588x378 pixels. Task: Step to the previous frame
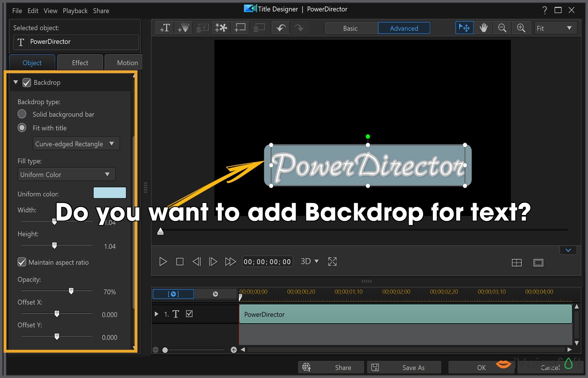tap(197, 262)
